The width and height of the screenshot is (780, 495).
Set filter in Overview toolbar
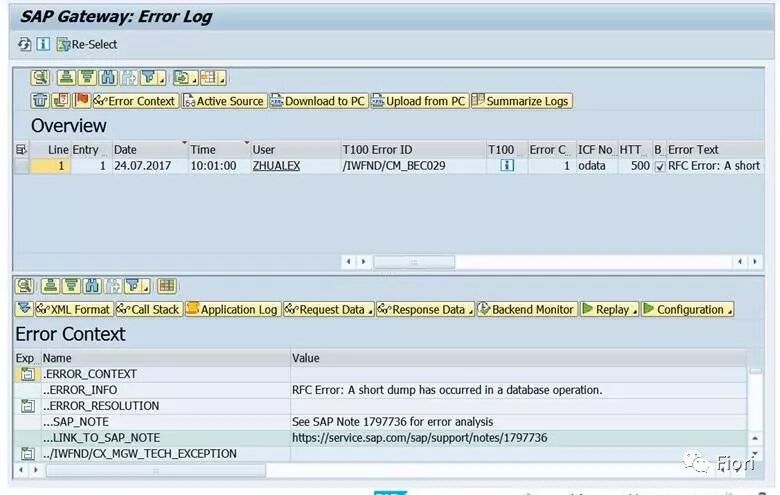(148, 78)
